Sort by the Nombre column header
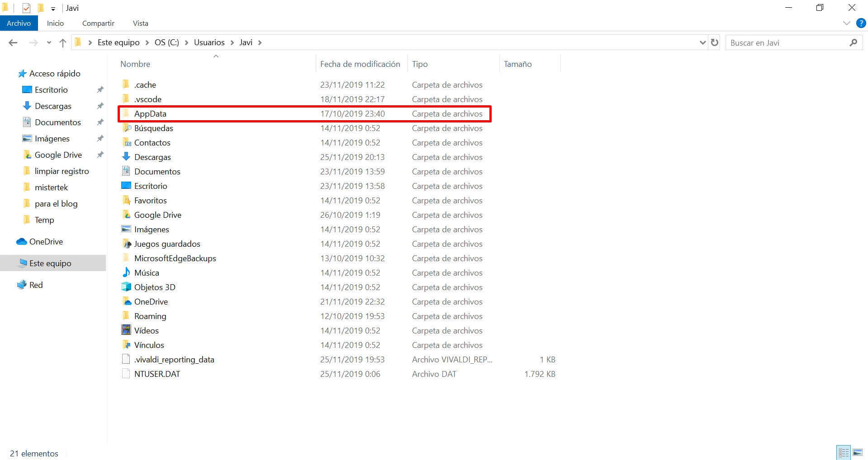Viewport: 868px width, 460px height. click(135, 64)
